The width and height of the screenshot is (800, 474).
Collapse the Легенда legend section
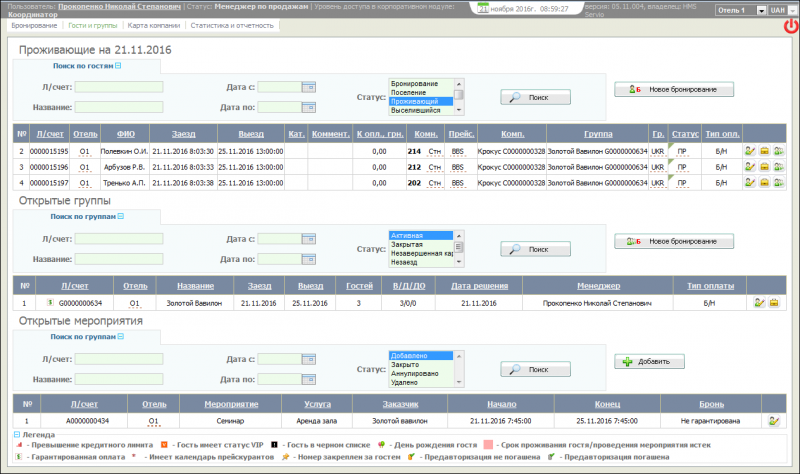pyautogui.click(x=15, y=435)
